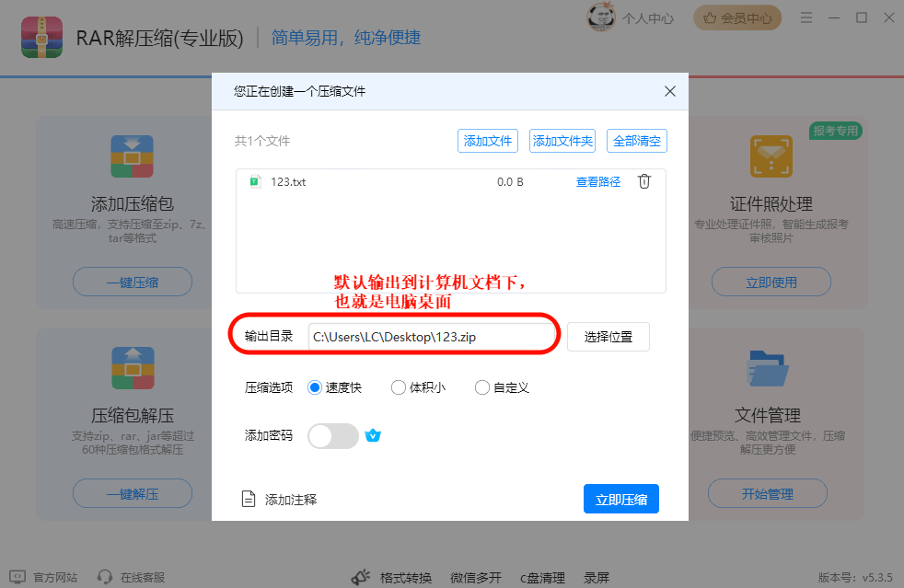Open C盘清理 from the bottom bar

click(541, 577)
